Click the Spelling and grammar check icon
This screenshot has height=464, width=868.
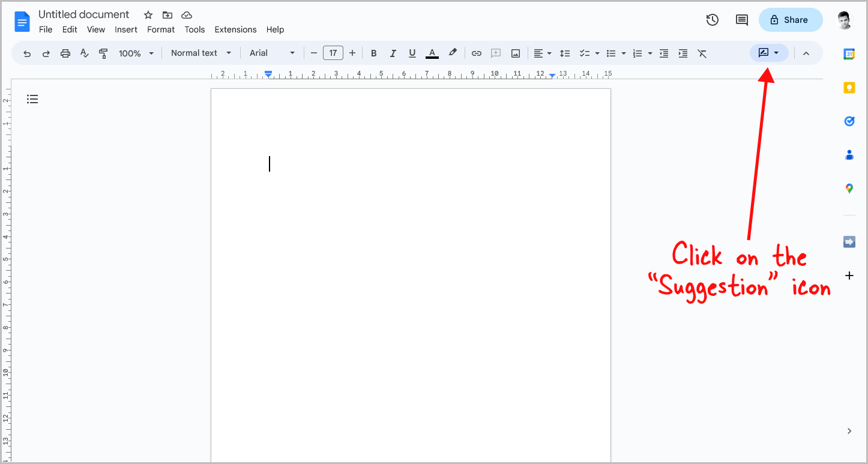(84, 53)
